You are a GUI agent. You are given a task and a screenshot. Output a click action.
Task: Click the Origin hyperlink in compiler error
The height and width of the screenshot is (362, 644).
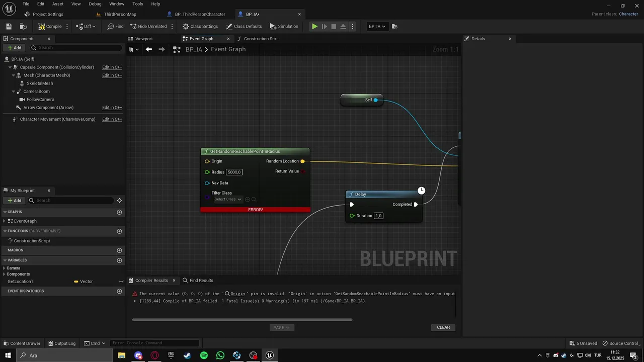pyautogui.click(x=237, y=294)
